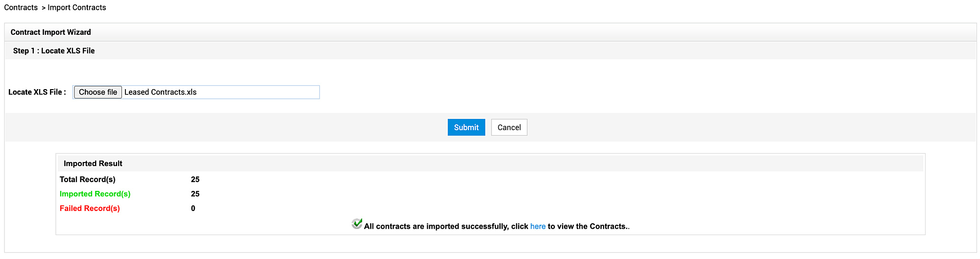Click the Total Record(s) label
The width and height of the screenshot is (980, 259).
pyautogui.click(x=88, y=179)
